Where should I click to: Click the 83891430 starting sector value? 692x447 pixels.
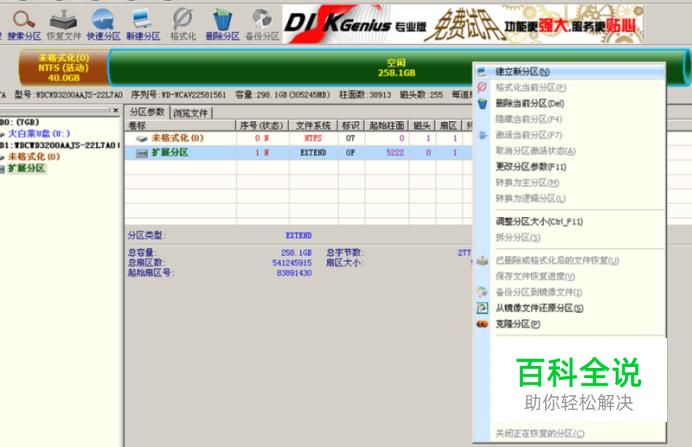click(x=294, y=273)
